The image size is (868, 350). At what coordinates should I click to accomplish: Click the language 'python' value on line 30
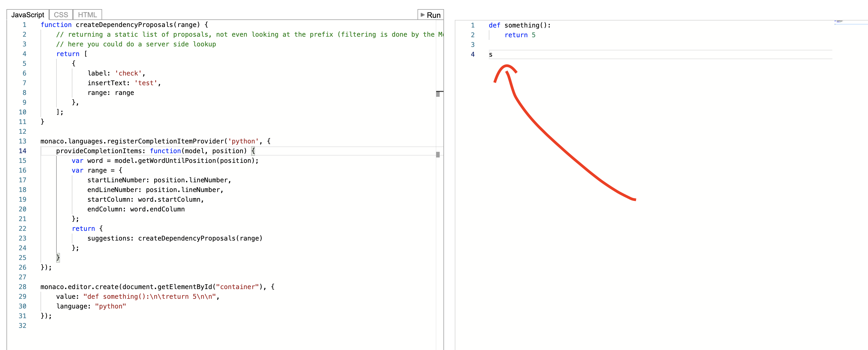tap(111, 306)
